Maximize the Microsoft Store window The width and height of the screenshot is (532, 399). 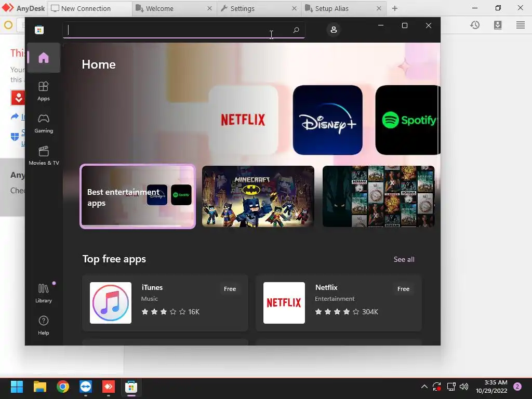[404, 25]
